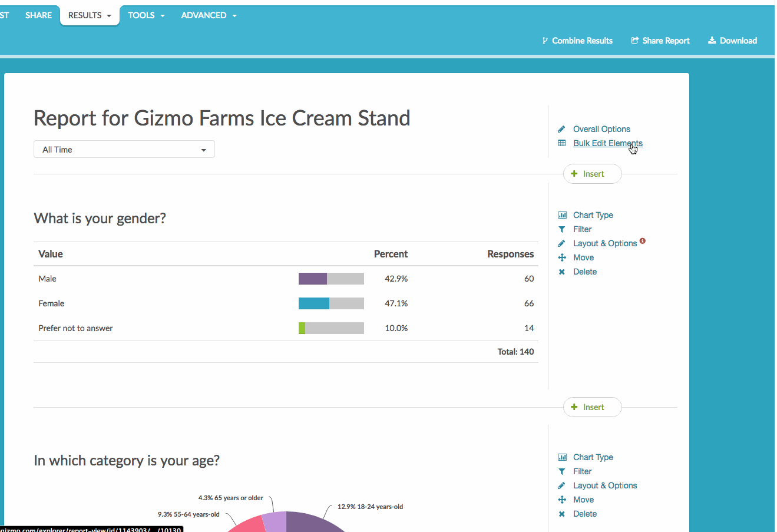Click the What is your gender? heading

[100, 219]
